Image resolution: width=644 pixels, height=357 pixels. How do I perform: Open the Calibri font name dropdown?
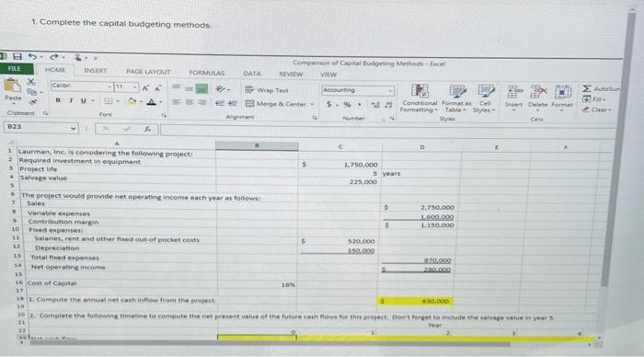click(109, 86)
